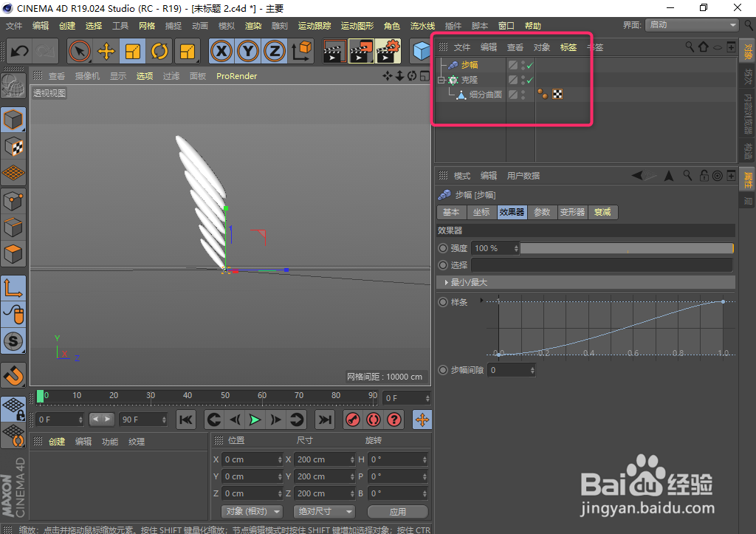Go to the start of animation
The height and width of the screenshot is (534, 756).
point(185,420)
